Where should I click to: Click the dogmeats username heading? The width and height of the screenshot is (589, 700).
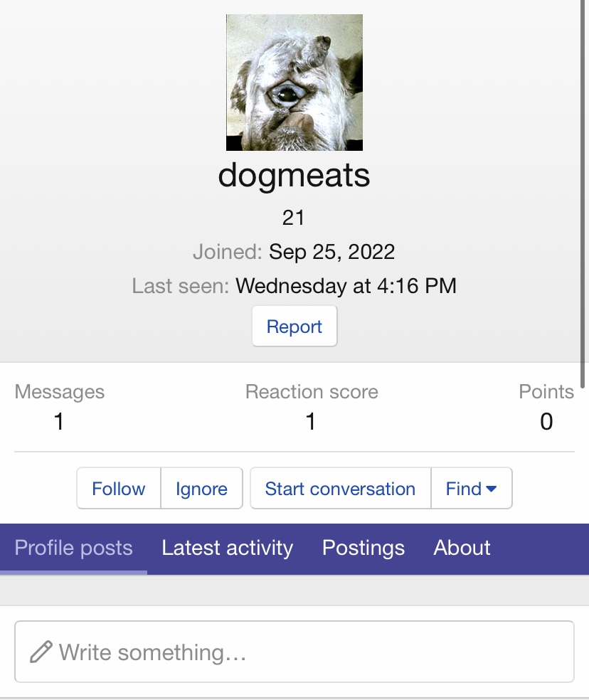click(x=294, y=174)
